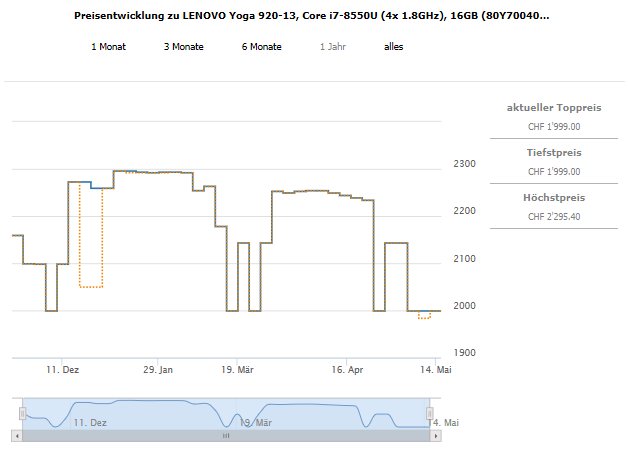Click the 29. Jan label on x-axis
Screen dimensions: 628x464
coord(158,370)
